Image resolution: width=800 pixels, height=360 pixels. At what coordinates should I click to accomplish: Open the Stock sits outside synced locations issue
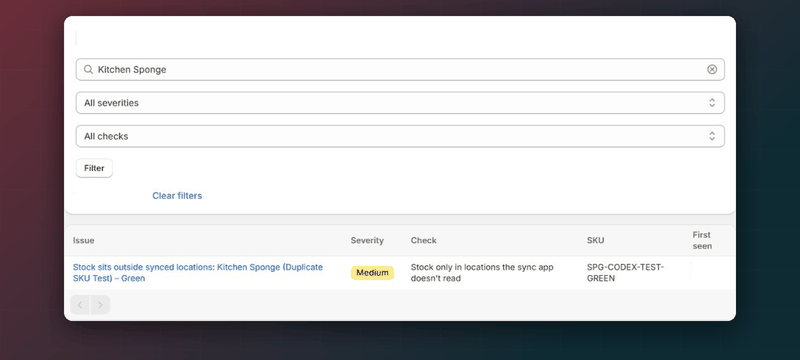(198, 273)
